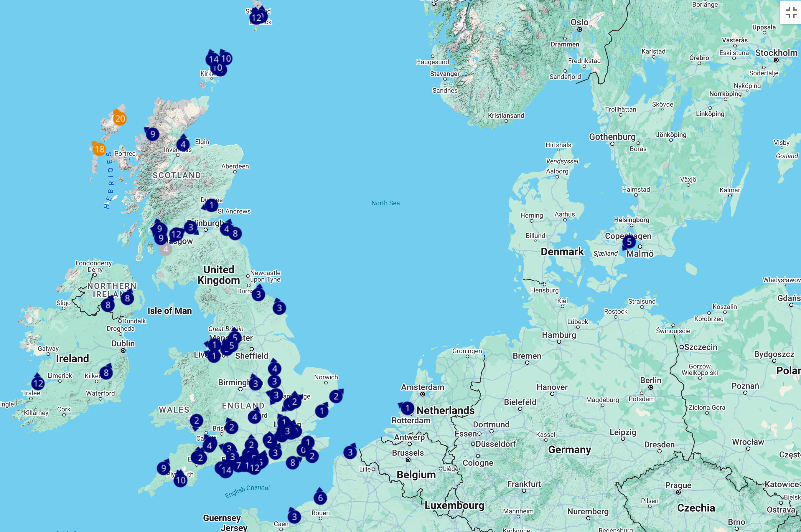The image size is (801, 532).
Task: Open marker 2 southeast of Norwich
Action: coord(336,396)
